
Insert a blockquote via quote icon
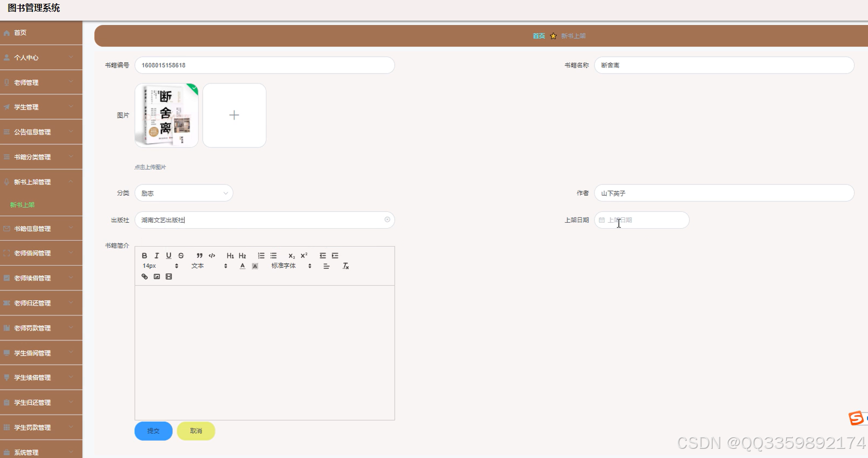[199, 256]
